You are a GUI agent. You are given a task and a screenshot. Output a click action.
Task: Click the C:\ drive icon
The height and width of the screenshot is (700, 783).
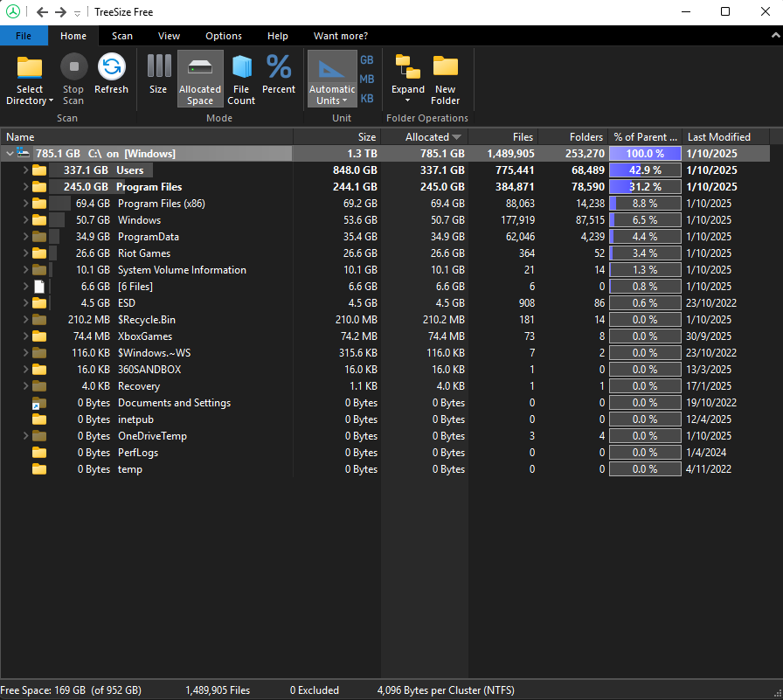23,153
